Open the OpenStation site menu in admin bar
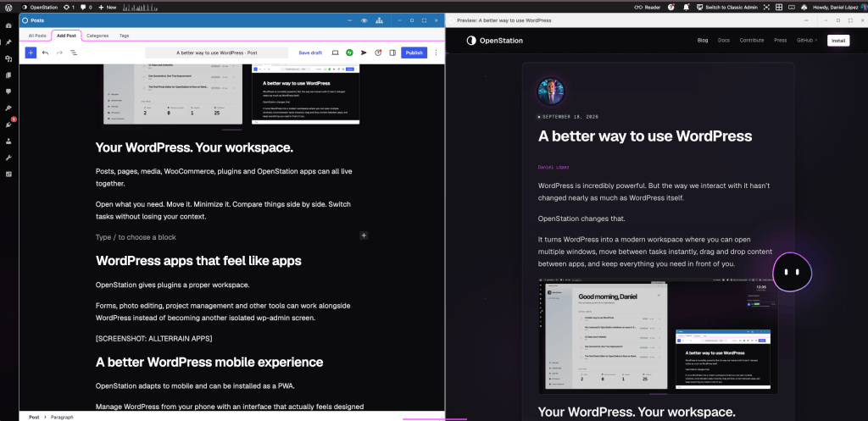The height and width of the screenshot is (421, 868). (x=39, y=7)
